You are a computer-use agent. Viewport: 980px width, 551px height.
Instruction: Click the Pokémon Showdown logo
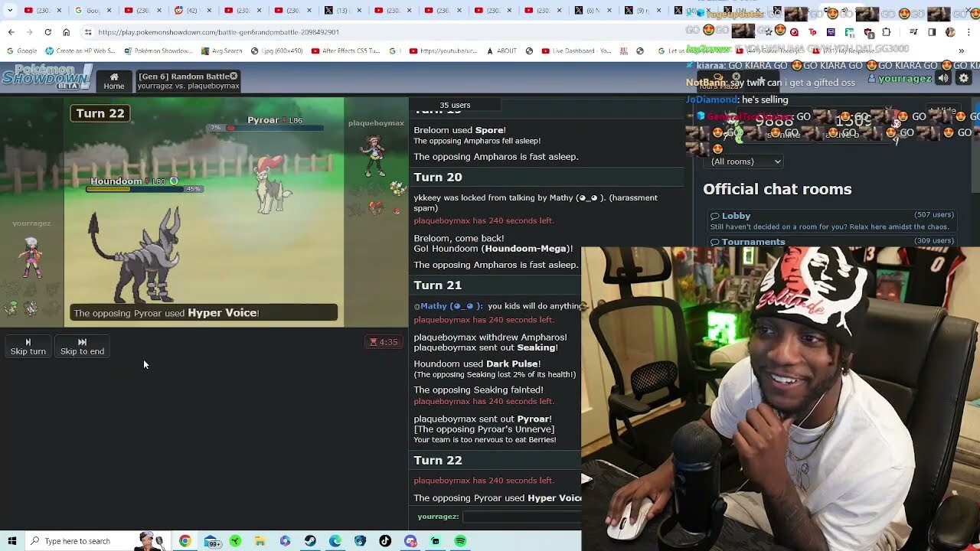pyautogui.click(x=46, y=77)
